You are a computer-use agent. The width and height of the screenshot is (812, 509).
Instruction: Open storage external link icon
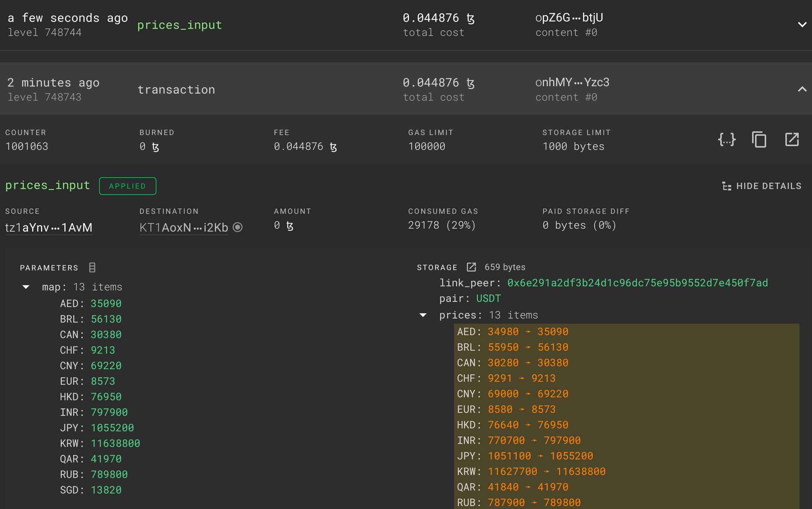click(x=471, y=267)
